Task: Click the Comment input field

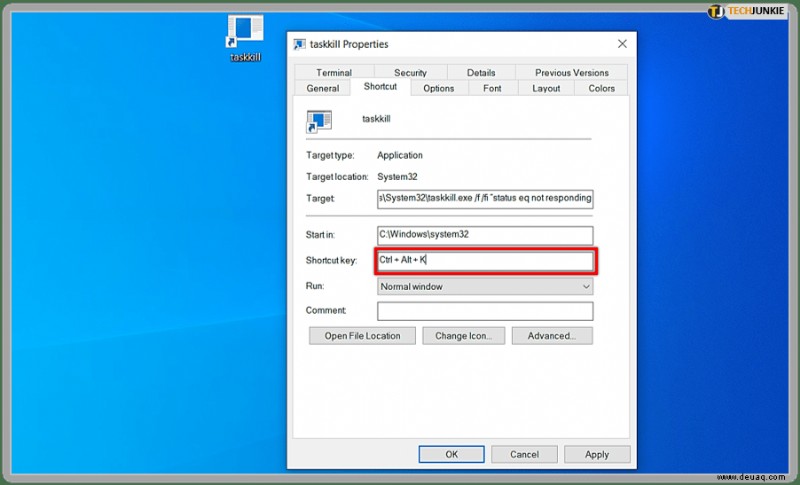Action: coord(485,311)
